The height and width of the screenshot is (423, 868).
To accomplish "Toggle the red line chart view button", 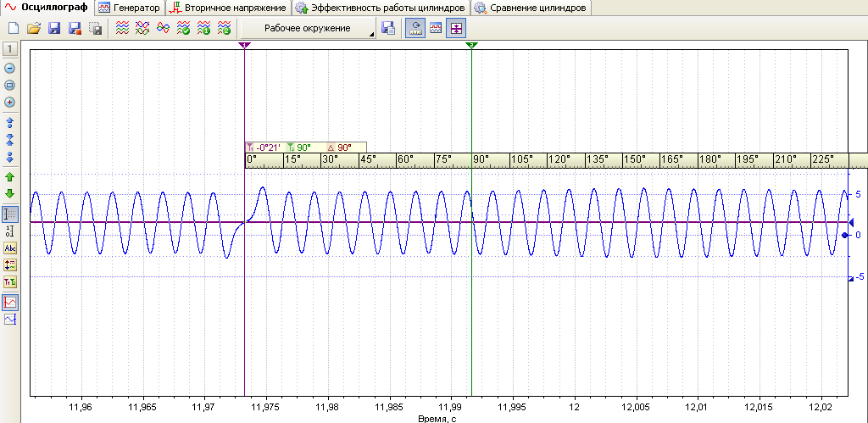I will [10, 303].
